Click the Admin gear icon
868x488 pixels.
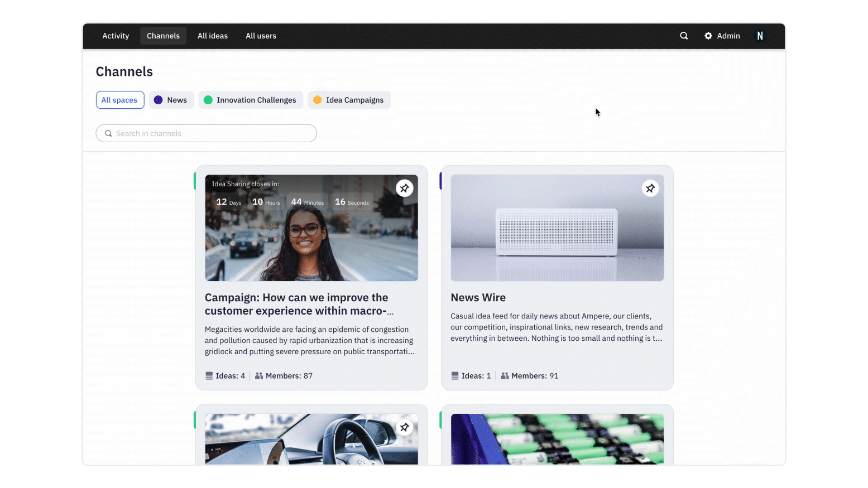pos(708,36)
